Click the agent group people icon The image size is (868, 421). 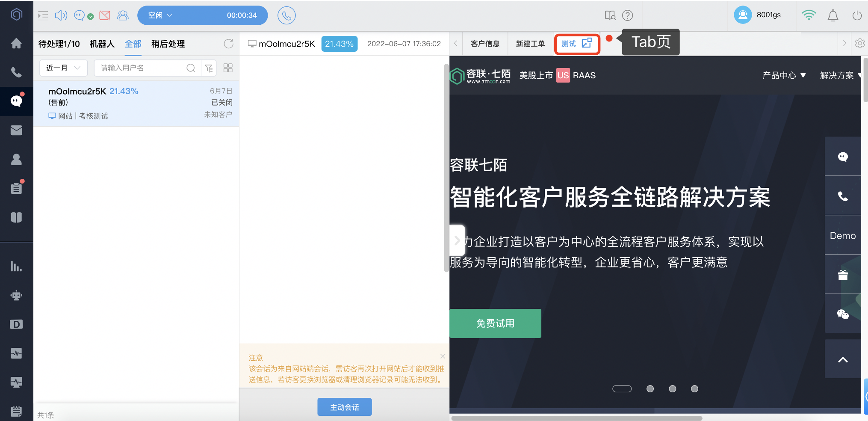pos(123,16)
